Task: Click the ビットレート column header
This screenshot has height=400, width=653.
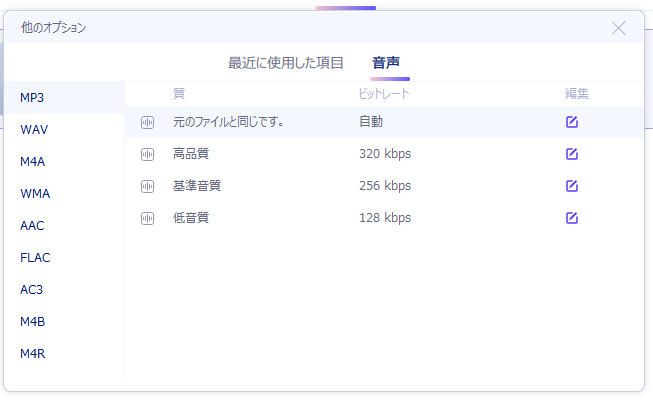Action: pyautogui.click(x=384, y=93)
